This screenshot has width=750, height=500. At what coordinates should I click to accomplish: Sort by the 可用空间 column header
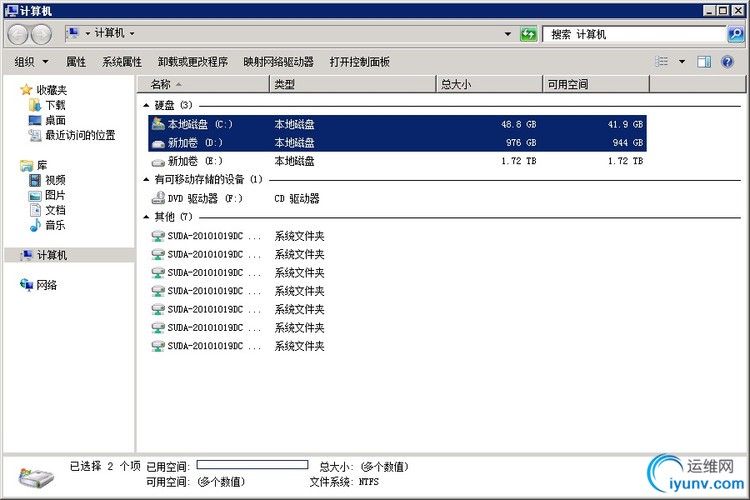tap(596, 84)
